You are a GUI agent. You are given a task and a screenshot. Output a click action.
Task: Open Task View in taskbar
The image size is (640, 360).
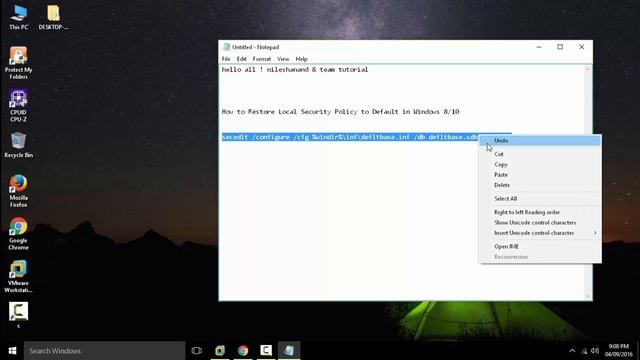[x=197, y=351]
